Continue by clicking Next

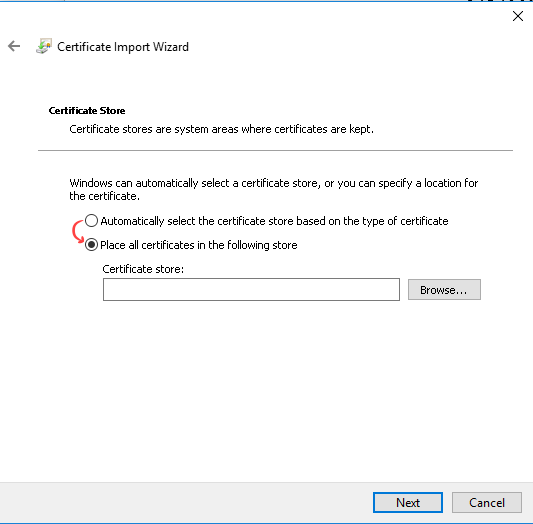click(408, 502)
